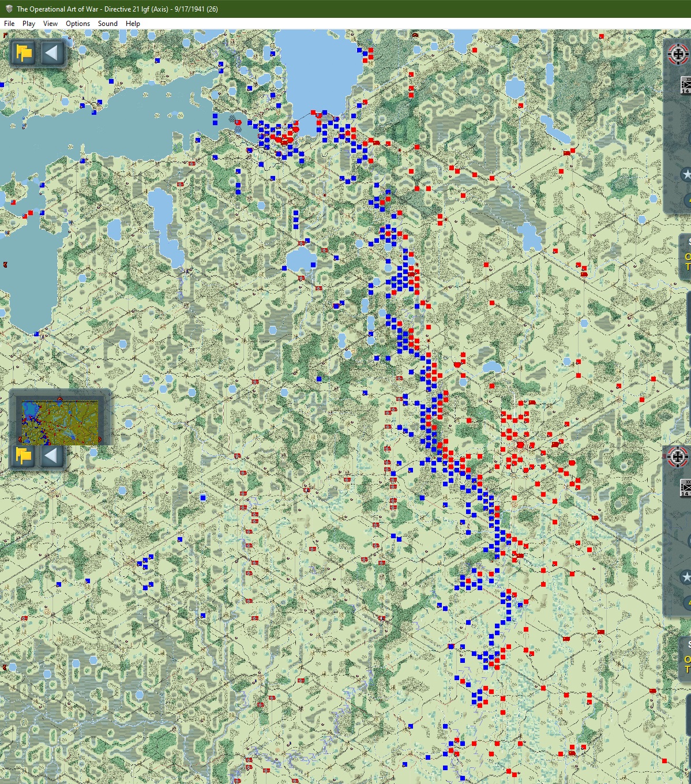This screenshot has height=784, width=691.
Task: Click the application icon in the title bar
Action: point(9,9)
